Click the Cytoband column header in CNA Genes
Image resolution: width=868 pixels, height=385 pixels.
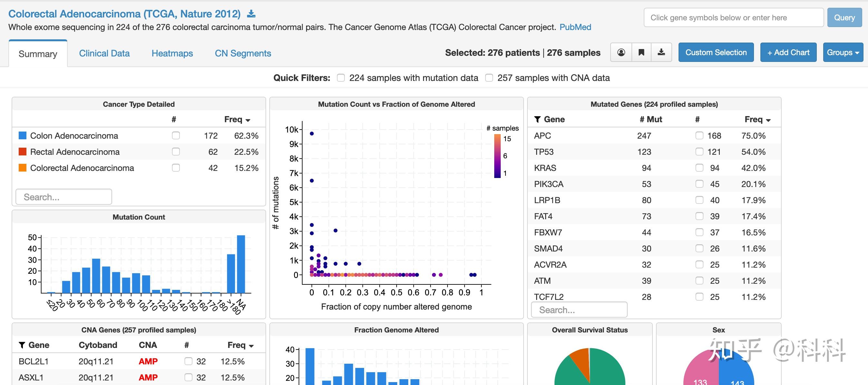[x=98, y=345]
